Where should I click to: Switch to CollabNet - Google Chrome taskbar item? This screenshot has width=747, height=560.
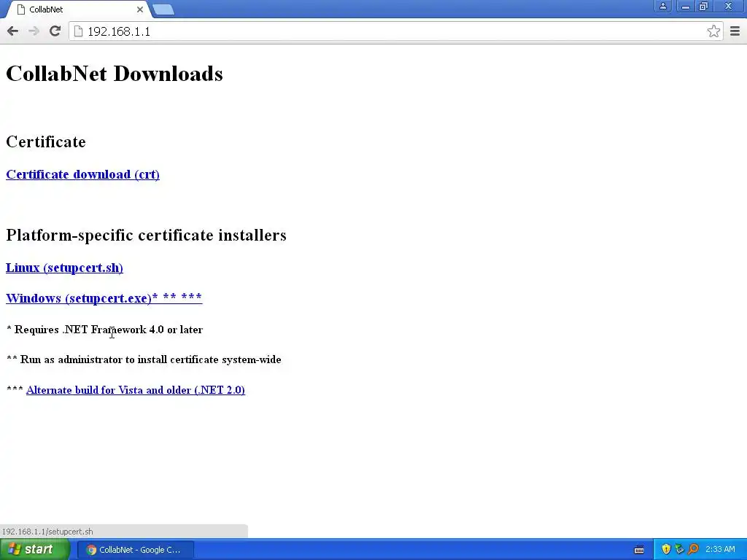135,550
